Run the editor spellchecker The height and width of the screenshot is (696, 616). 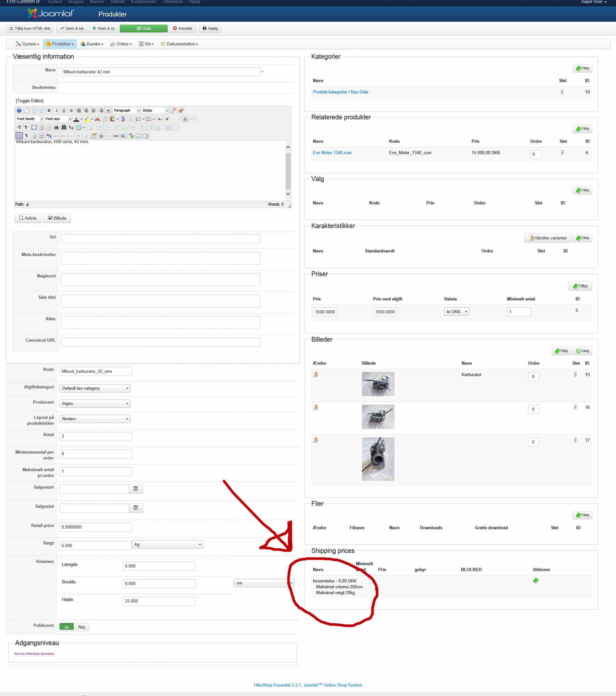[131, 136]
